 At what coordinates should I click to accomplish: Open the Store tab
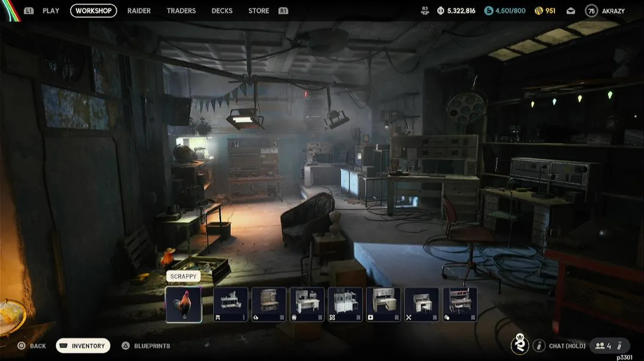(x=259, y=11)
